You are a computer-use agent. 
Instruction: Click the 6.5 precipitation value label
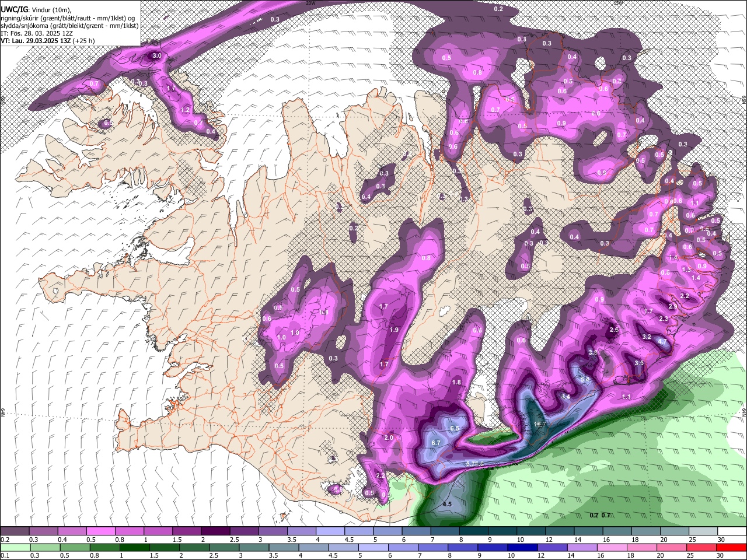(455, 428)
